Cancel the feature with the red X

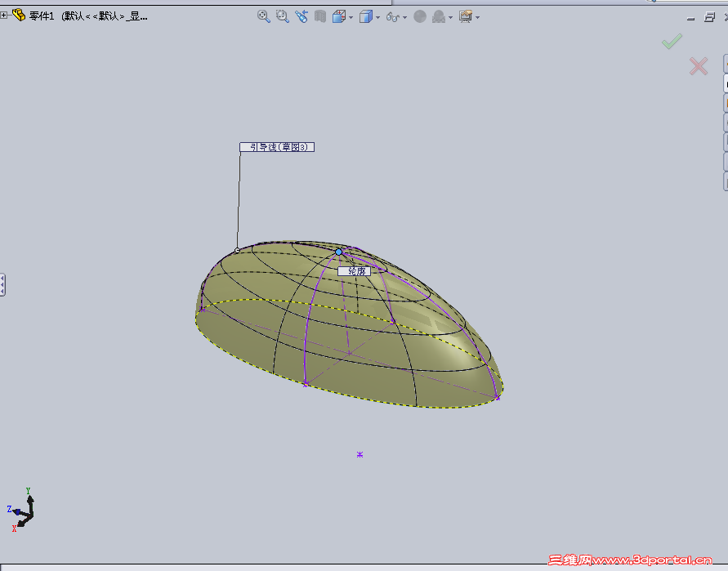699,66
